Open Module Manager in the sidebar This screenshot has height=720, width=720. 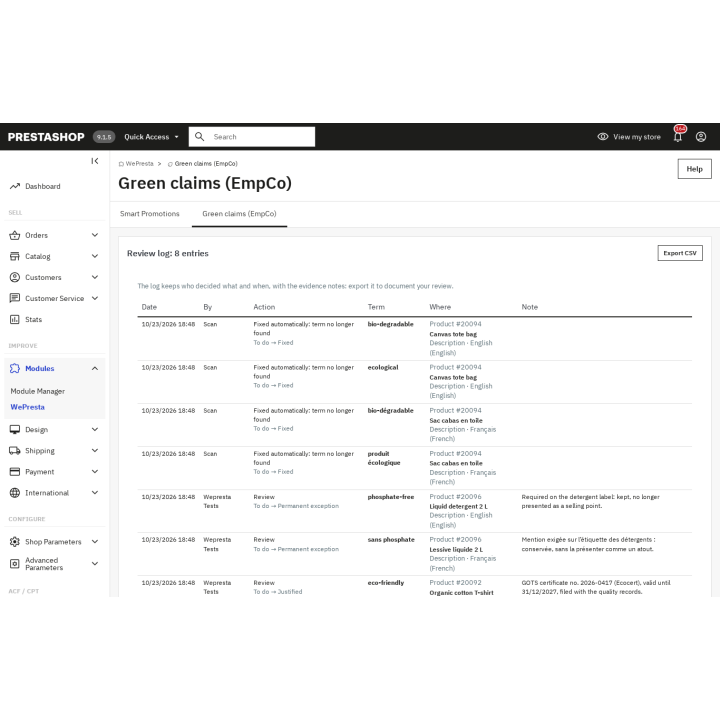click(x=38, y=391)
